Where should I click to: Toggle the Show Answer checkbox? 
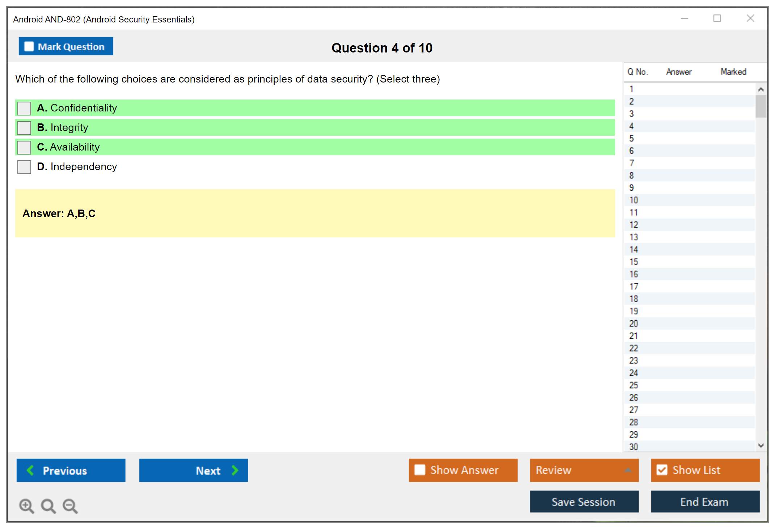(420, 470)
